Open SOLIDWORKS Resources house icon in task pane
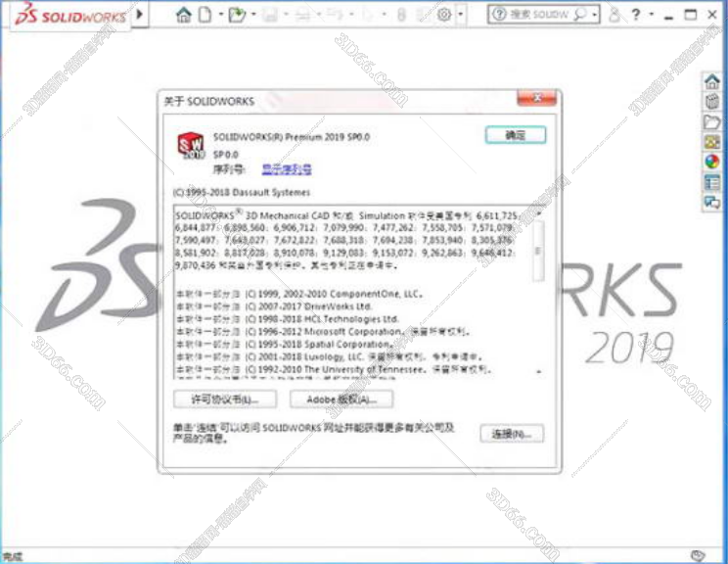Viewport: 728px width, 564px height. pyautogui.click(x=712, y=81)
